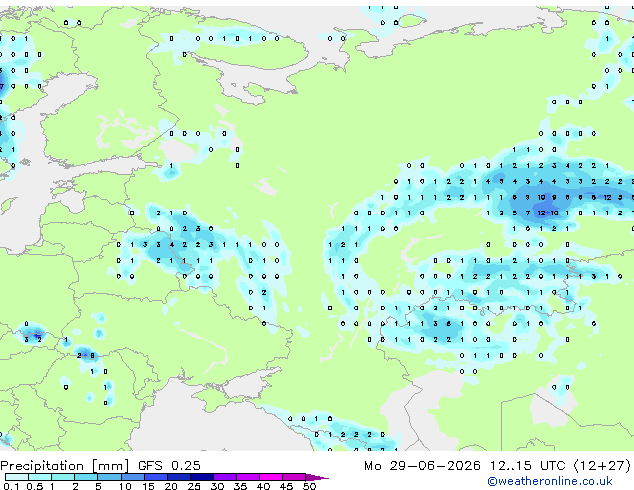Click the 0.1 tick label on the legend

coord(11,486)
